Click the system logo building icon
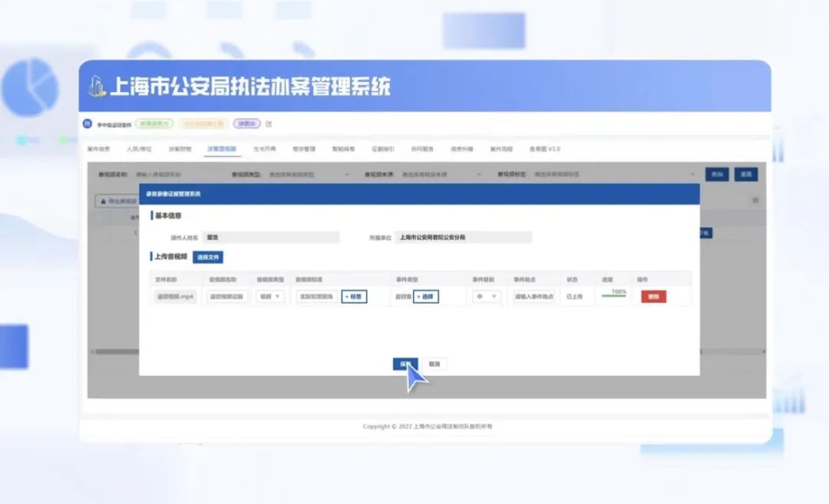Image resolution: width=829 pixels, height=504 pixels. (x=97, y=86)
